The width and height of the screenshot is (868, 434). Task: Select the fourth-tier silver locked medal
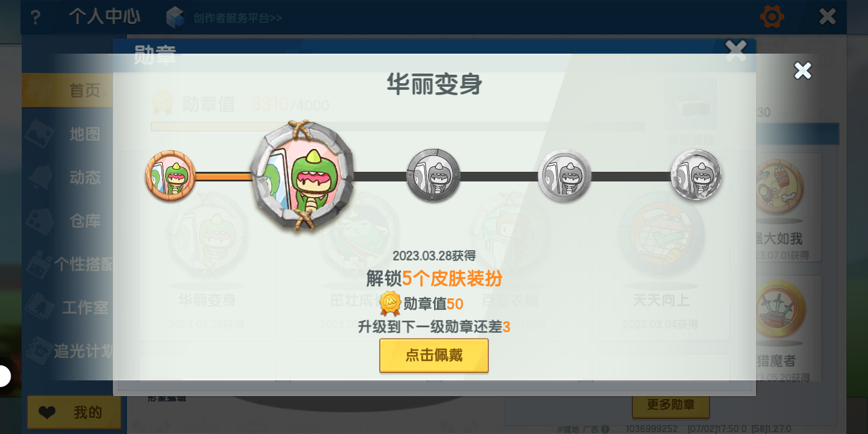565,176
